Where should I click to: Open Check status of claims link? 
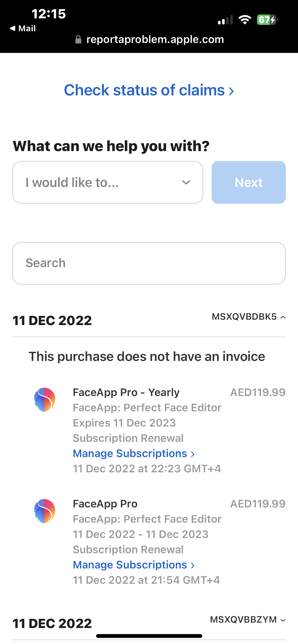[x=149, y=90]
